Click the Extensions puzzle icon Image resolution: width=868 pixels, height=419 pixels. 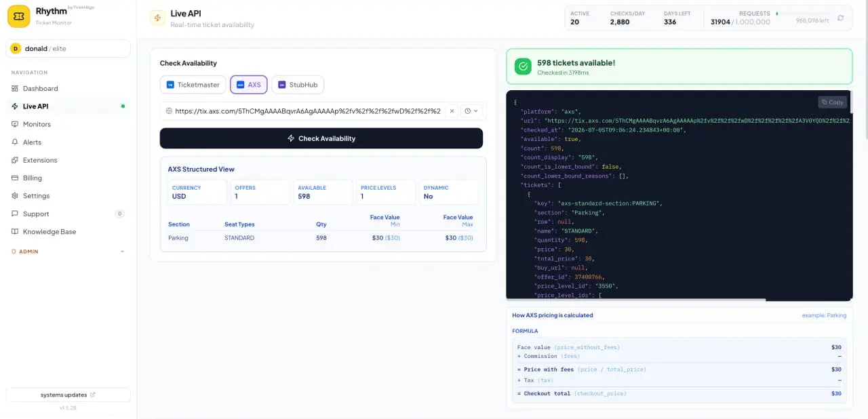[15, 160]
